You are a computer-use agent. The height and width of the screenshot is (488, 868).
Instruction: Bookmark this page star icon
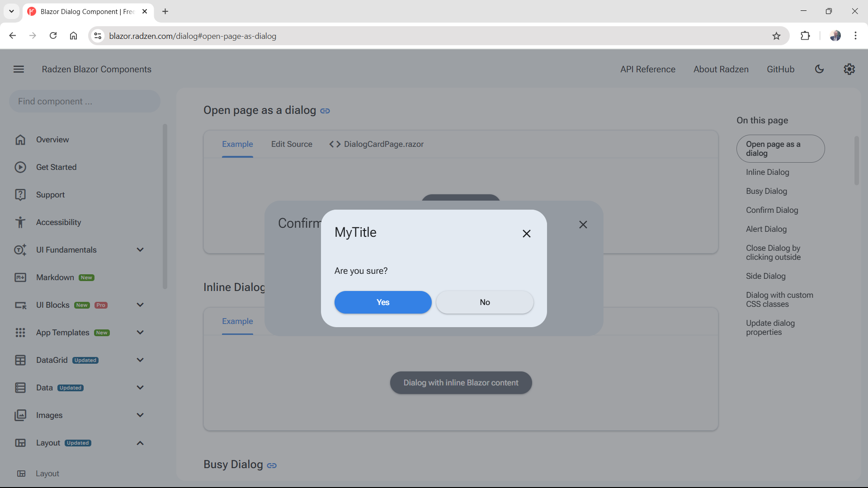(x=776, y=36)
